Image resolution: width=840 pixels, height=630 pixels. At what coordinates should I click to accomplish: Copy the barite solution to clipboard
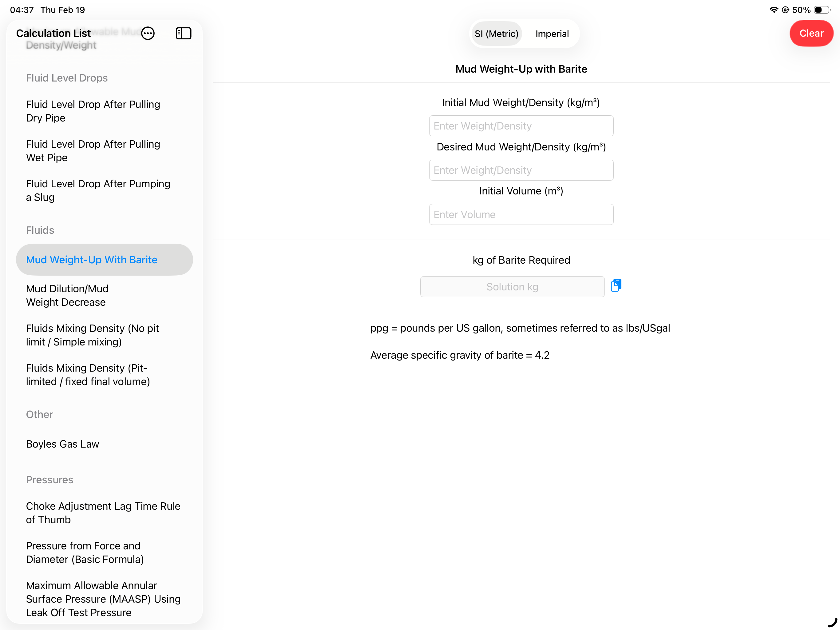pos(616,285)
